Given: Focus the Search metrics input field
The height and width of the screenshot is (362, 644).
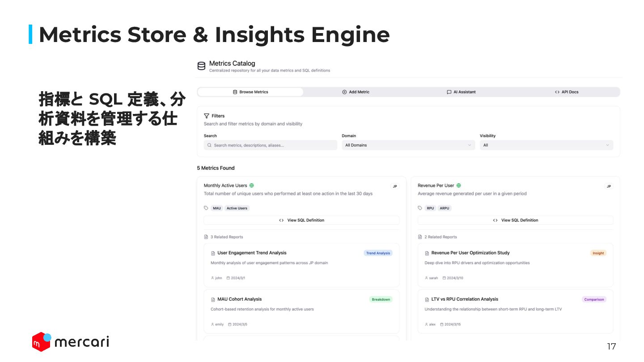Looking at the screenshot, I should click(x=271, y=145).
